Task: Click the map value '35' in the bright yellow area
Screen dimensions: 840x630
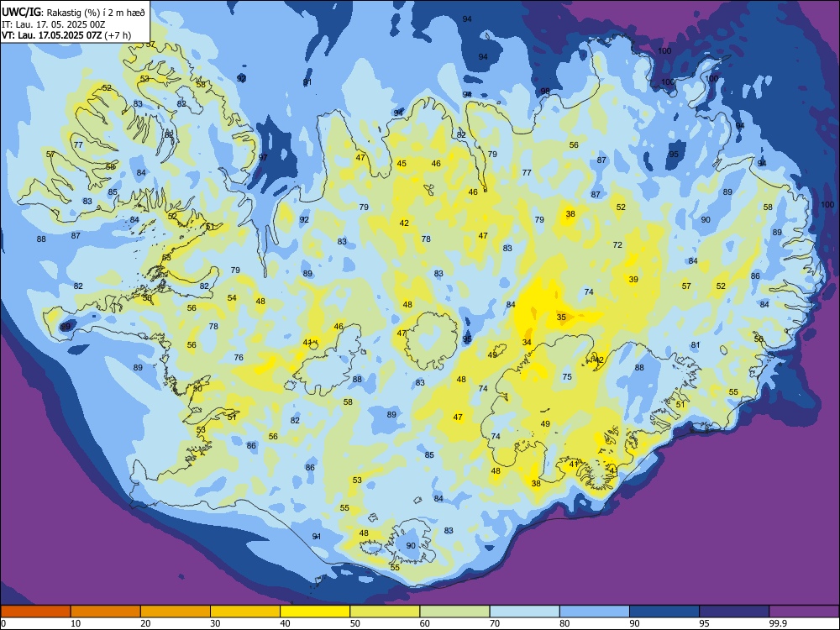Action: (561, 318)
